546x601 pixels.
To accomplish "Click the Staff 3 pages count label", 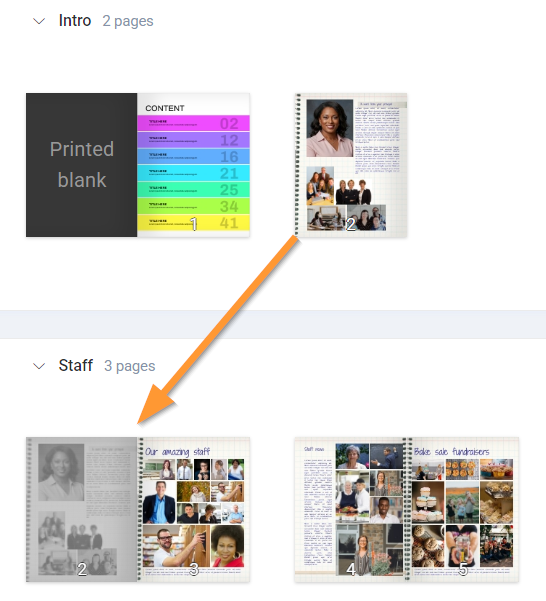I will coord(130,366).
